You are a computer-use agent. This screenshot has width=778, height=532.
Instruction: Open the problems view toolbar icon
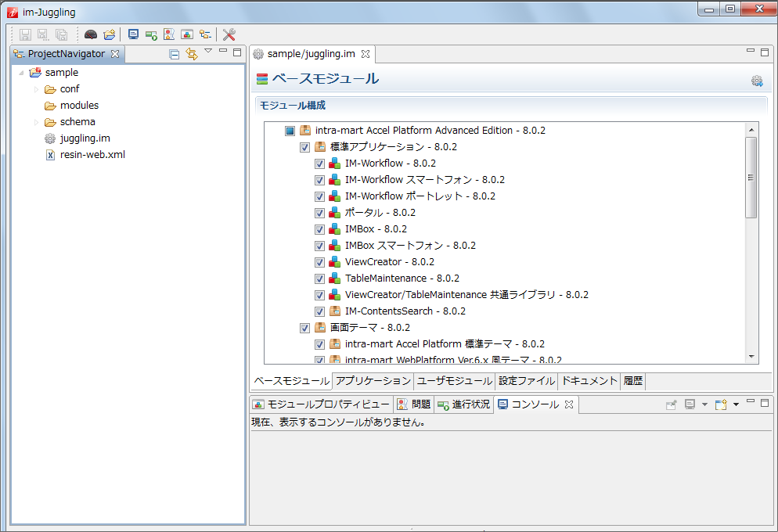169,34
